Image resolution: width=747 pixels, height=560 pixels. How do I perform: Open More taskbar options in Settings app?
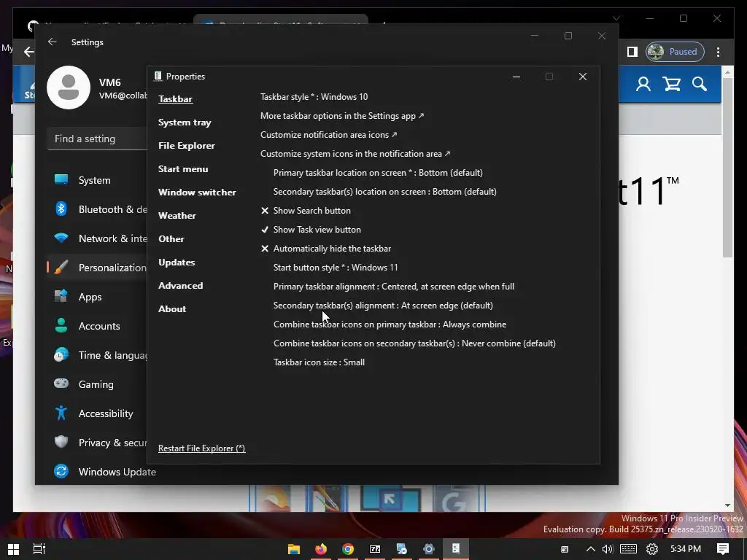pyautogui.click(x=342, y=116)
